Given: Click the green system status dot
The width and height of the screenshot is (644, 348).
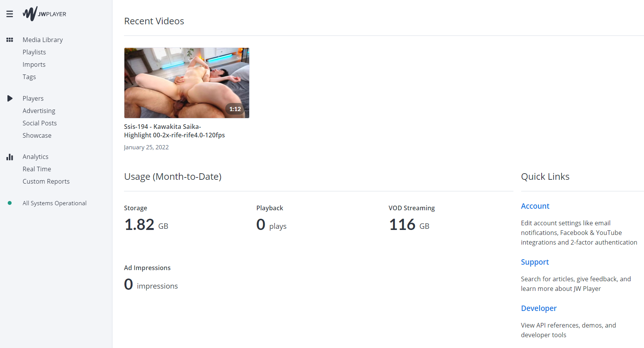Looking at the screenshot, I should 10,203.
